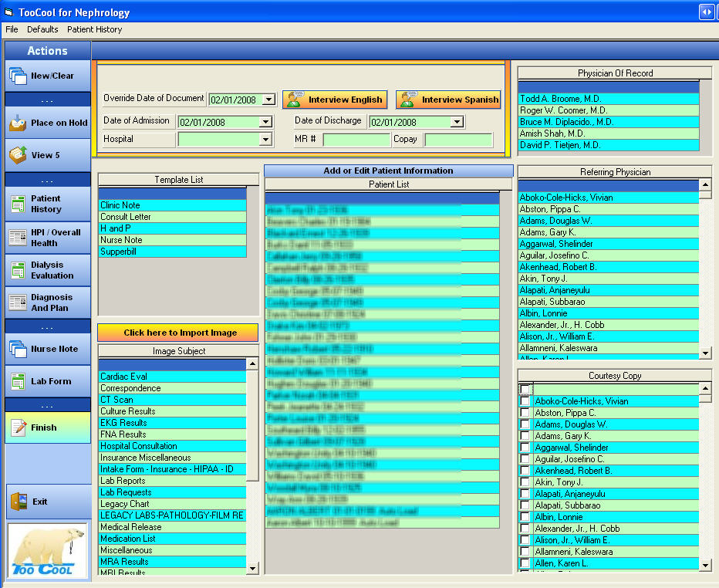The image size is (719, 588).
Task: Click the title bar double-arrow button
Action: [x=706, y=12]
